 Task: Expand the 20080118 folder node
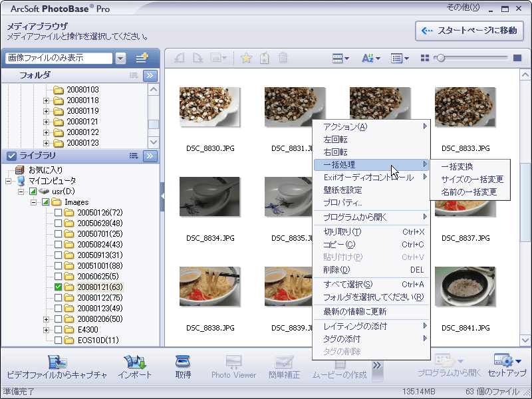point(46,101)
